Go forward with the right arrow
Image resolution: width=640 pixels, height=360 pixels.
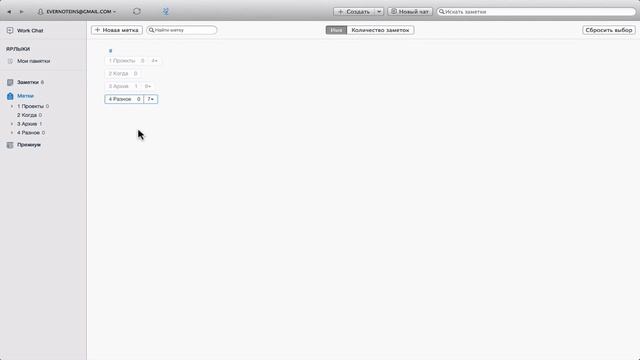[x=22, y=12]
